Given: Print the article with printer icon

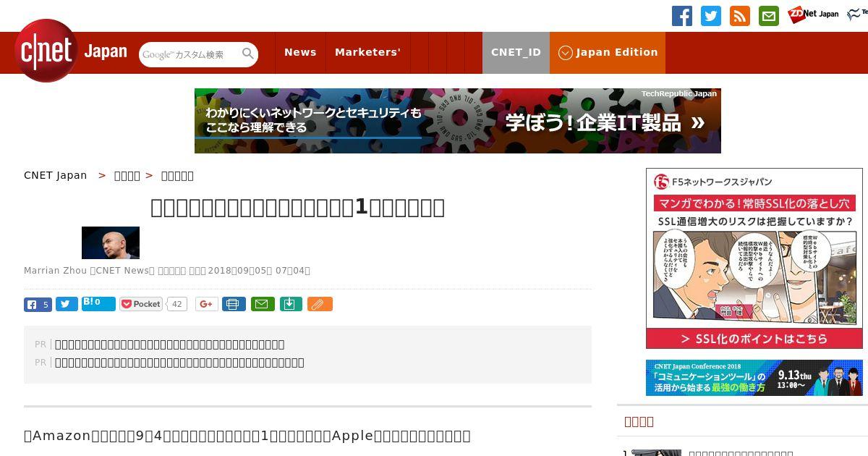Looking at the screenshot, I should click(x=234, y=305).
